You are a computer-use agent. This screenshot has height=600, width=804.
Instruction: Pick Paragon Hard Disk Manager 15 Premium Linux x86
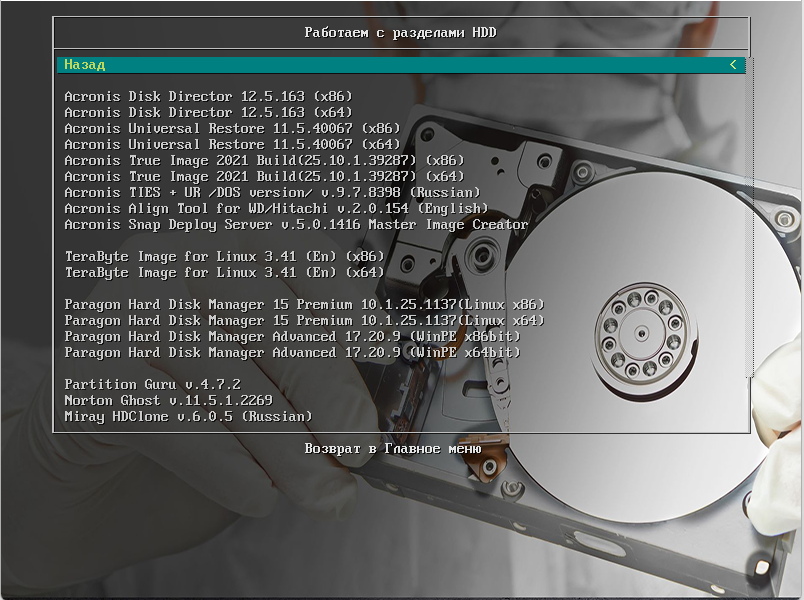pos(304,305)
